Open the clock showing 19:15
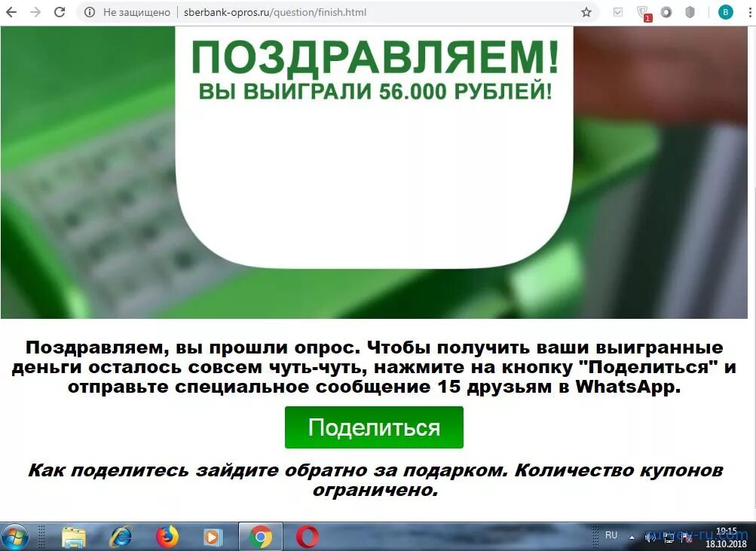 pos(726,537)
